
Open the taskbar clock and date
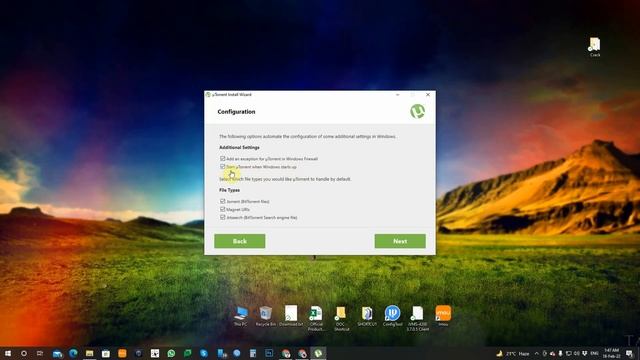(611, 353)
